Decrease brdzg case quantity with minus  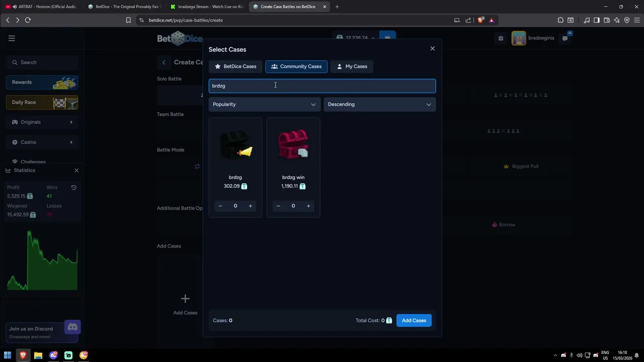(220, 206)
